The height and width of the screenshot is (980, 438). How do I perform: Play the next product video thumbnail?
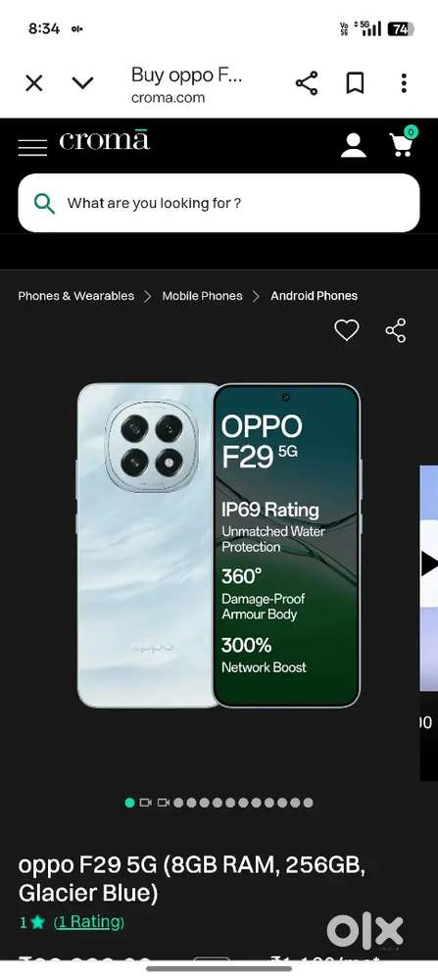tap(428, 563)
